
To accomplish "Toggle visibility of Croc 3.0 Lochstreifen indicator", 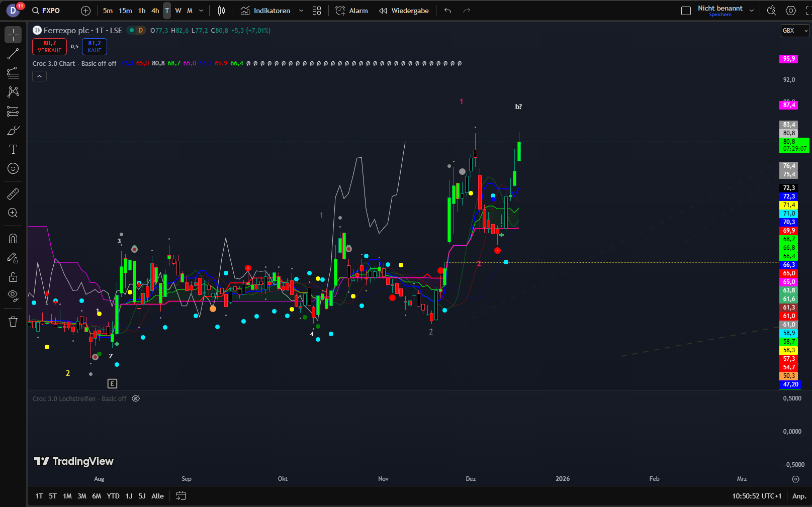I will click(x=136, y=398).
